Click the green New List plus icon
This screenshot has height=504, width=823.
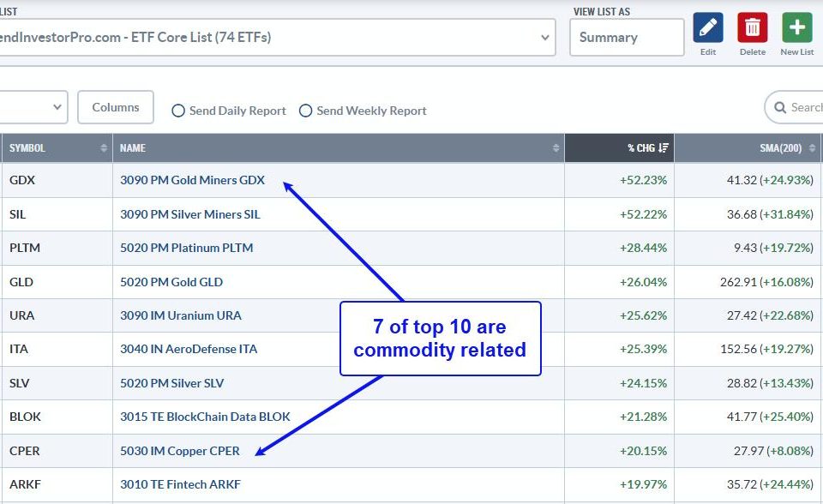point(796,28)
